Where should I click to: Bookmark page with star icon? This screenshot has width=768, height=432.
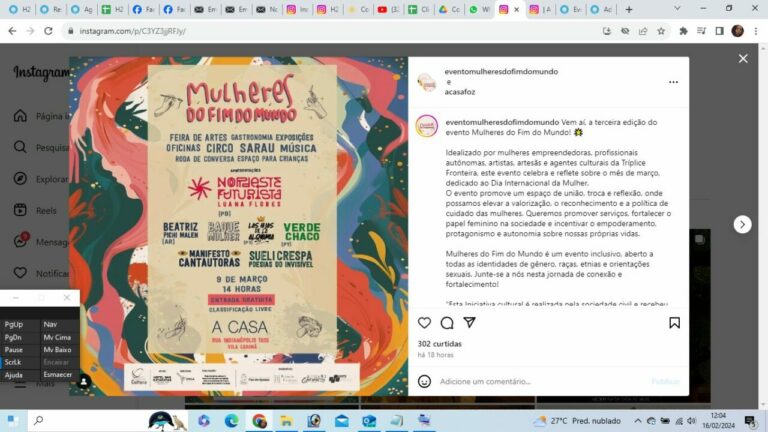point(661,31)
